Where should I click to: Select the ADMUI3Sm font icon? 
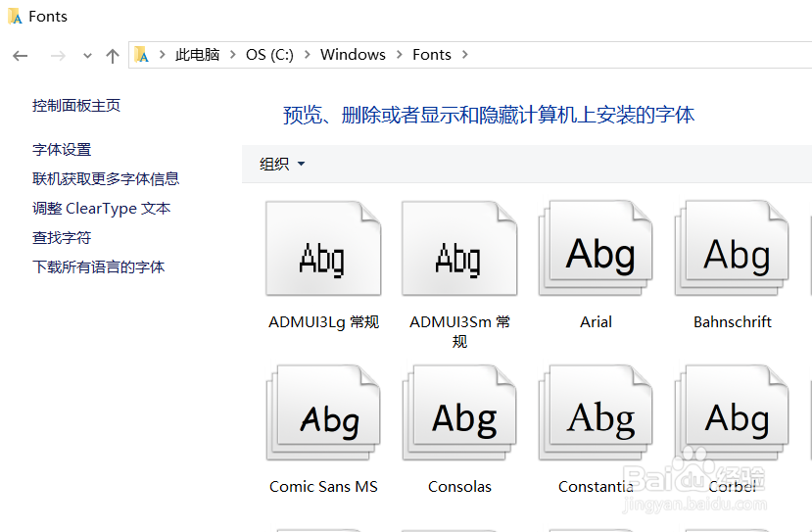coord(459,249)
